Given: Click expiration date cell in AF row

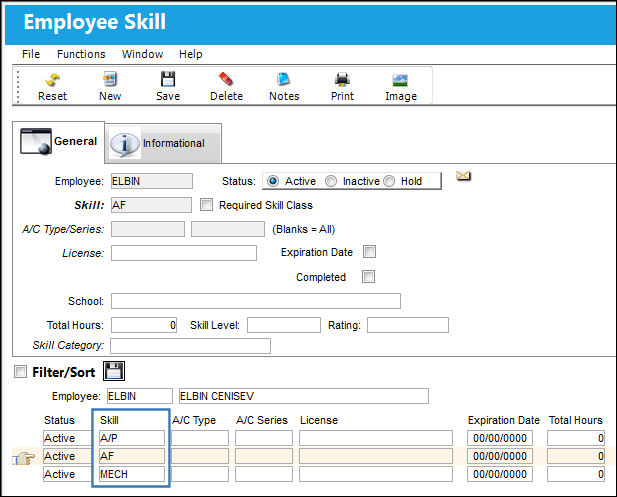Looking at the screenshot, I should 500,456.
